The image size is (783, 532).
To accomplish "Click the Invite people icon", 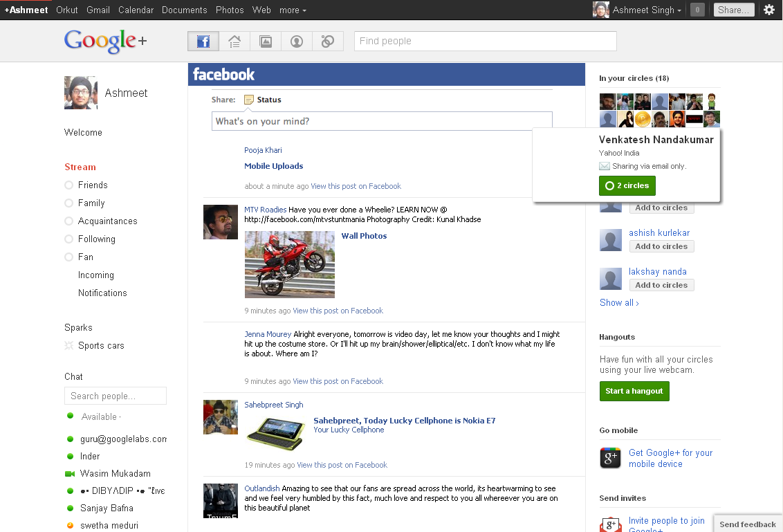I will click(x=610, y=524).
